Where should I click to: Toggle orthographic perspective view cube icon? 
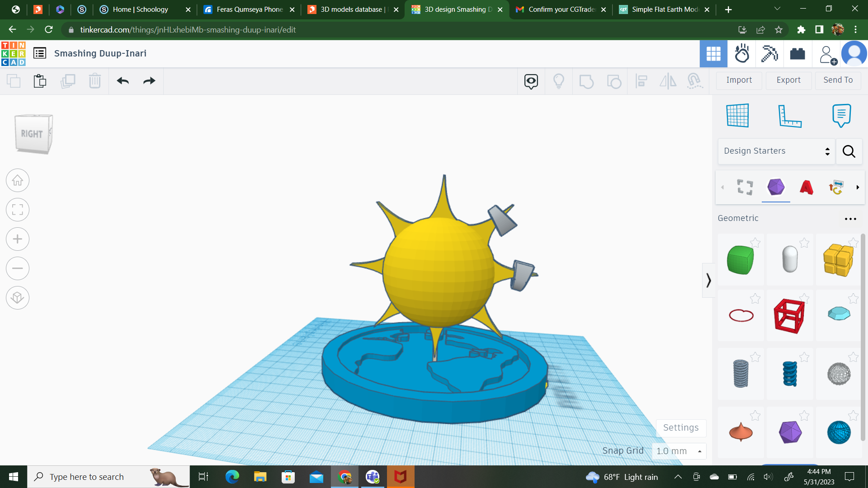[x=18, y=298]
